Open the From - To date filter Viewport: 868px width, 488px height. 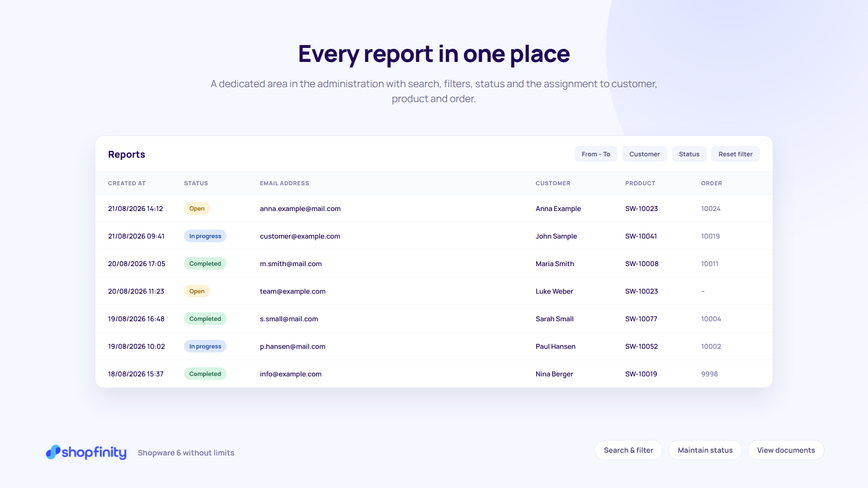tap(596, 154)
